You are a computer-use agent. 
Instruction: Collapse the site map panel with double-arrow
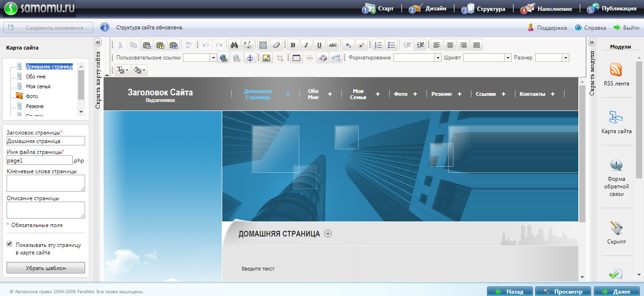pyautogui.click(x=98, y=42)
